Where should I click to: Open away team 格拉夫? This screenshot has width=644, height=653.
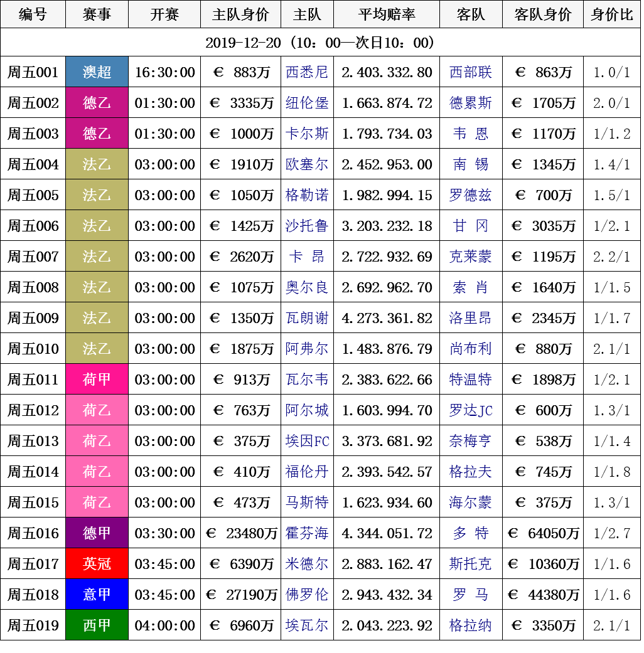point(471,472)
